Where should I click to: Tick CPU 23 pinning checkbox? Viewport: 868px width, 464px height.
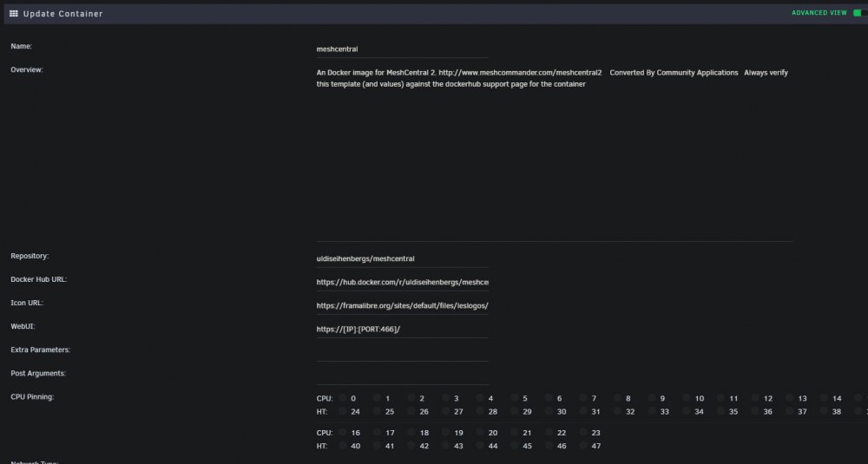pos(583,433)
